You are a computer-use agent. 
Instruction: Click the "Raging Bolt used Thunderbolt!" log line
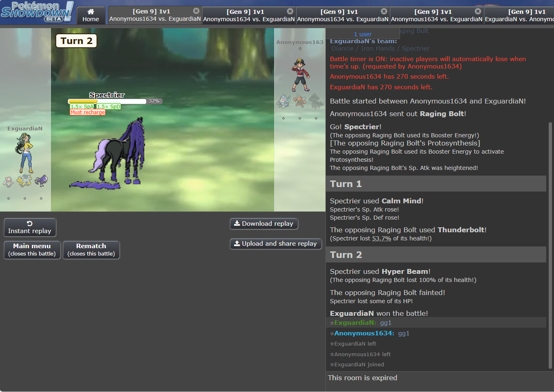click(x=408, y=230)
